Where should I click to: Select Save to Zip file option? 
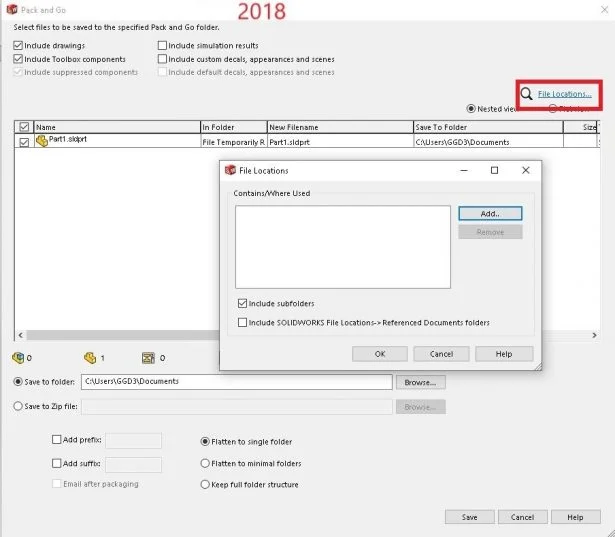click(18, 406)
